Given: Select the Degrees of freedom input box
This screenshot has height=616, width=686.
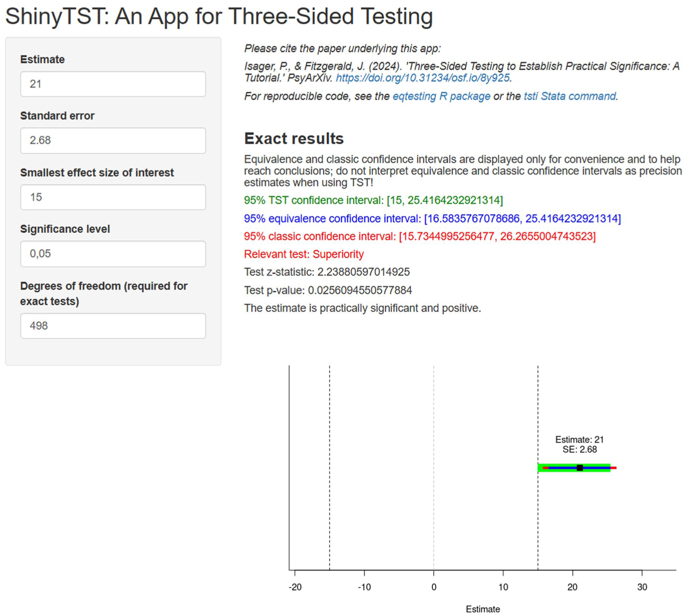Looking at the screenshot, I should pos(113,326).
